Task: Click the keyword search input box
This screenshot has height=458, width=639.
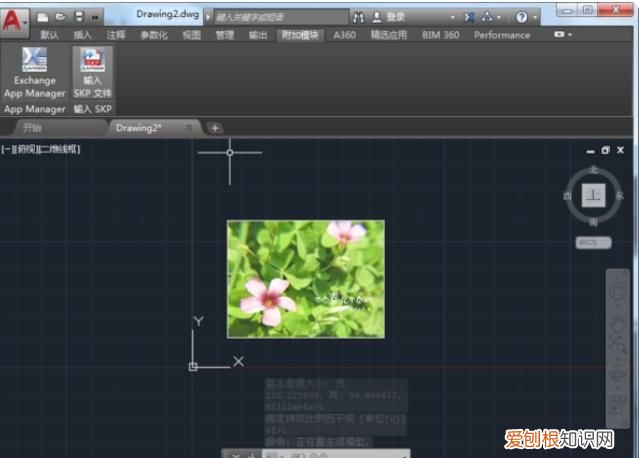Action: [281, 17]
